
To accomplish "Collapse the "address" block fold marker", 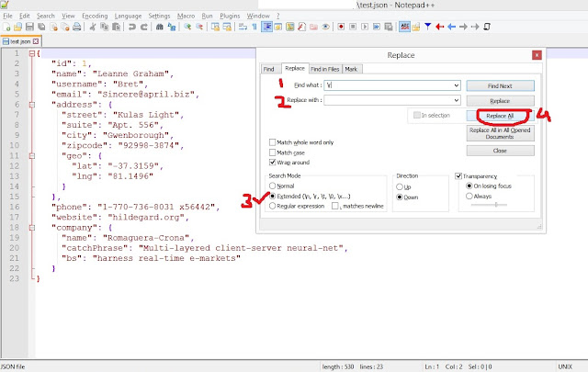I will 32,105.
